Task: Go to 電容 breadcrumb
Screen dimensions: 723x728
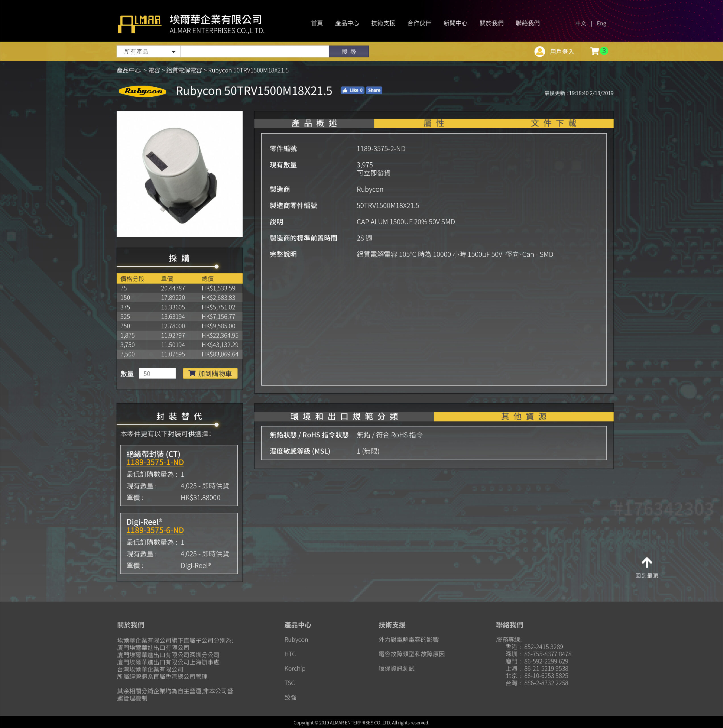Action: click(154, 71)
